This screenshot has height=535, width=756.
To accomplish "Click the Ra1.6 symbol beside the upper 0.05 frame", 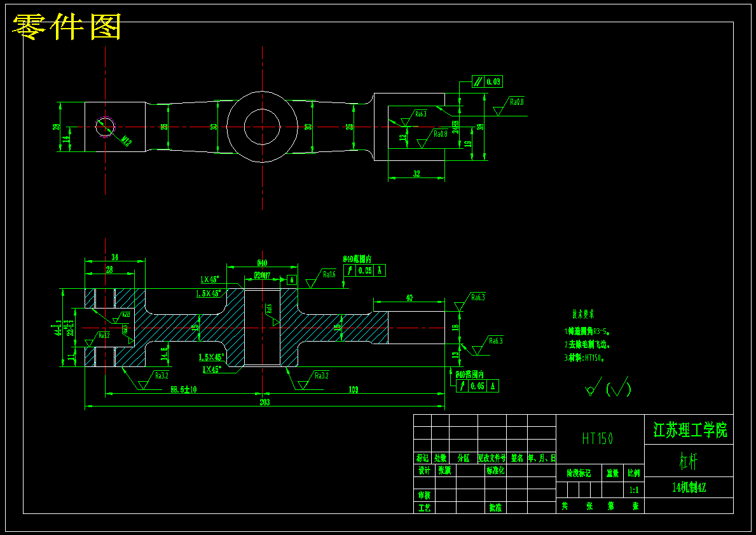I will tap(322, 279).
